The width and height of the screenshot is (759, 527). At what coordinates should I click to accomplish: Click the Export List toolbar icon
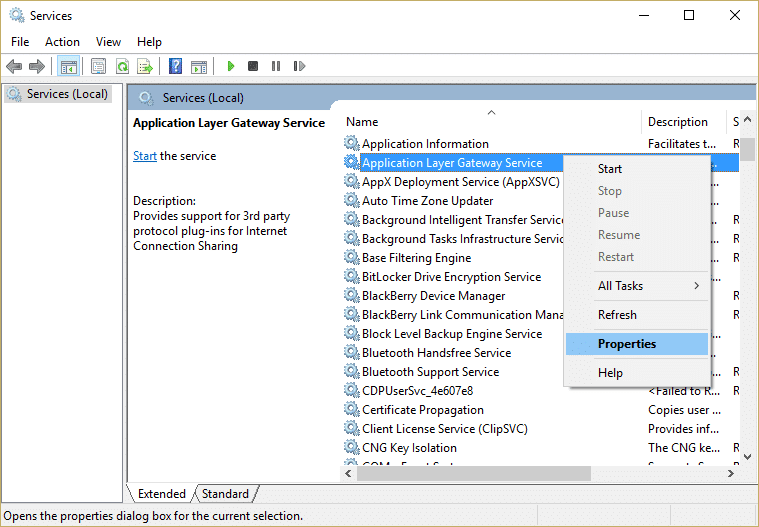(145, 66)
